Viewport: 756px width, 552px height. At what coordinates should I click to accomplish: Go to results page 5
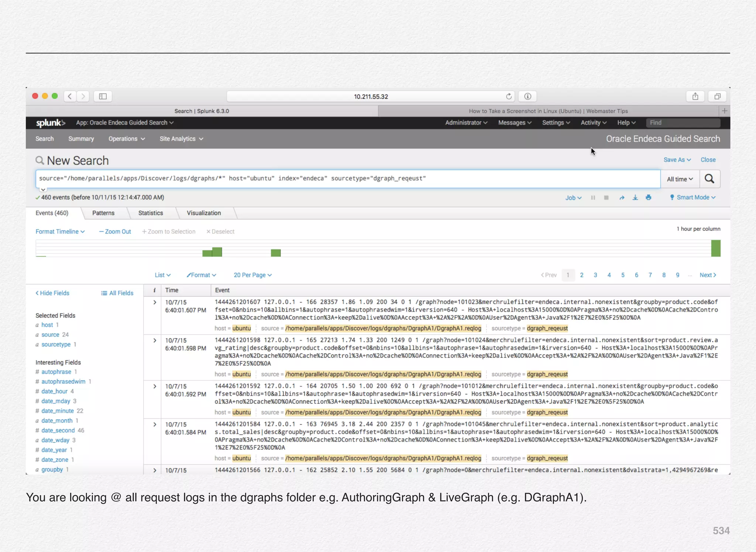click(x=623, y=275)
